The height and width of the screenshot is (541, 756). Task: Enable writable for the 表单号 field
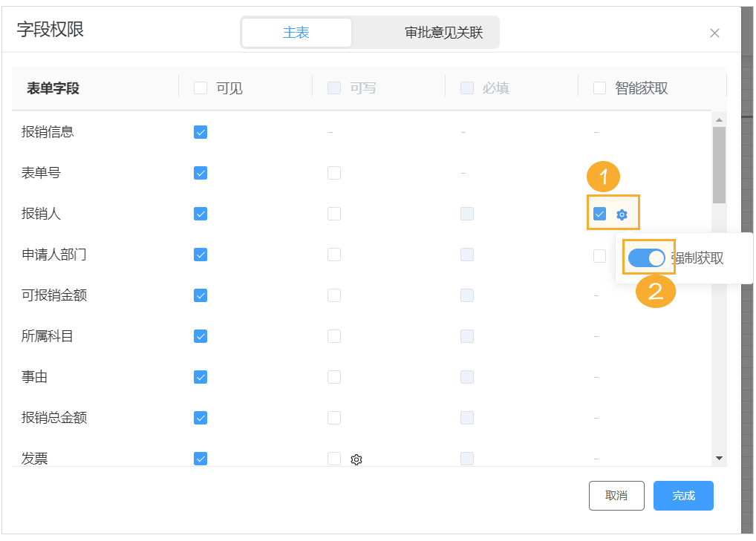click(333, 172)
